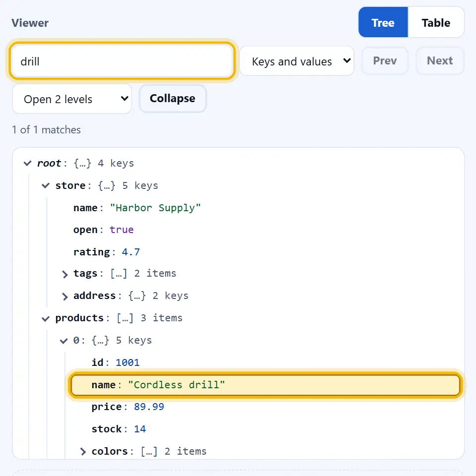Focus the search field containing 'drill'
Viewport: 476px width, 476px height.
coord(122,61)
